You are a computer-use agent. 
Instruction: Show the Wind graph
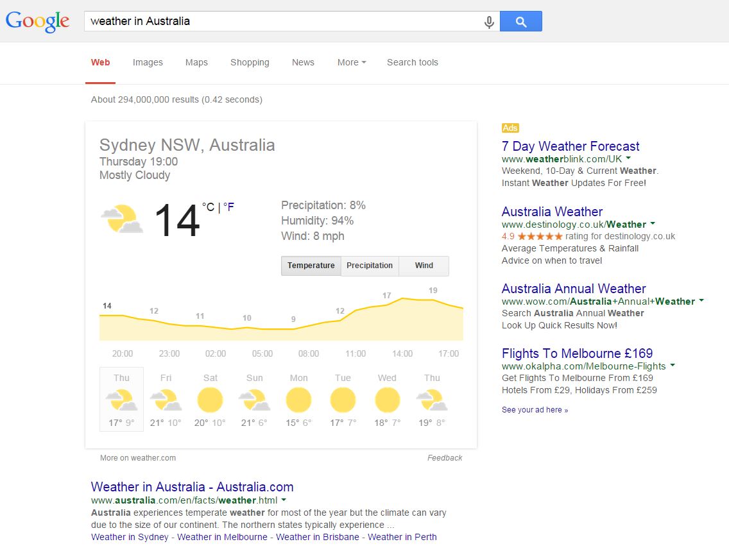(424, 266)
